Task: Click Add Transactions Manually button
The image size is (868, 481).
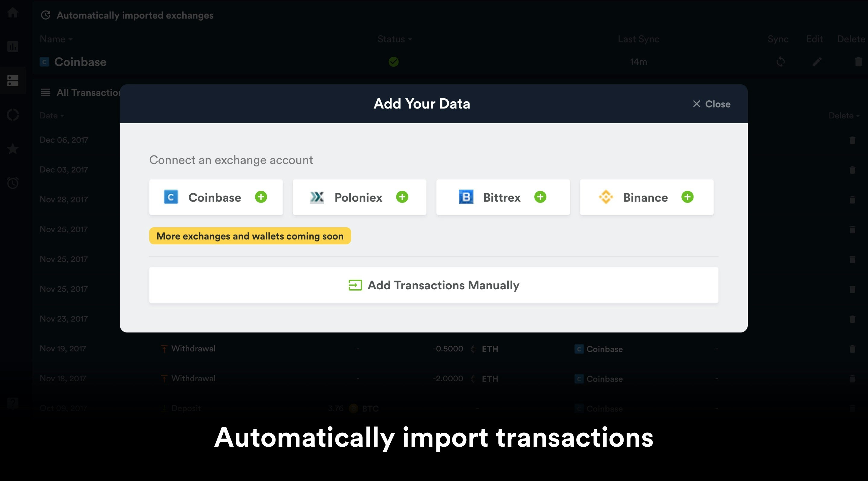Action: click(434, 285)
